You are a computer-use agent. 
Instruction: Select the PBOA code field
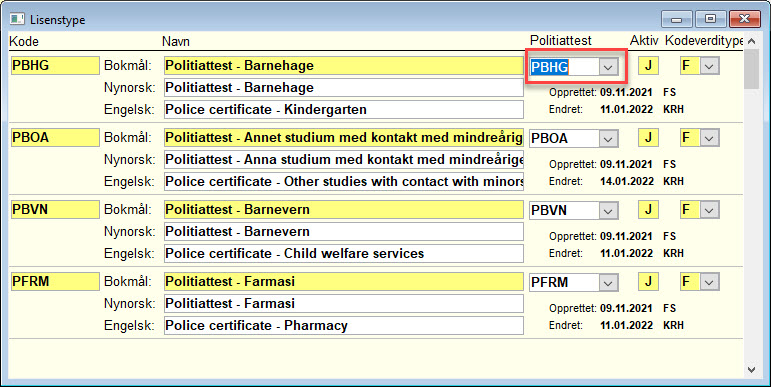[55, 138]
